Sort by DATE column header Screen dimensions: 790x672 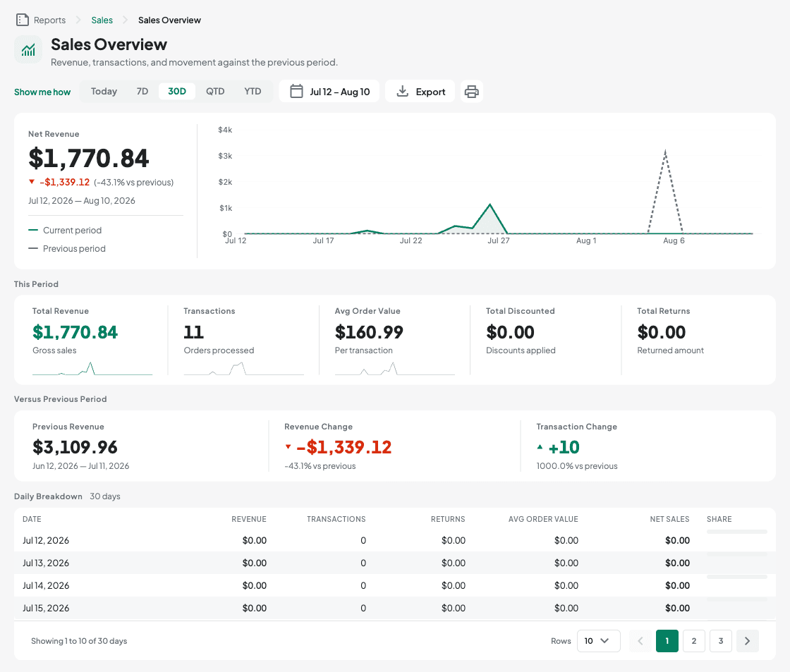tap(32, 519)
